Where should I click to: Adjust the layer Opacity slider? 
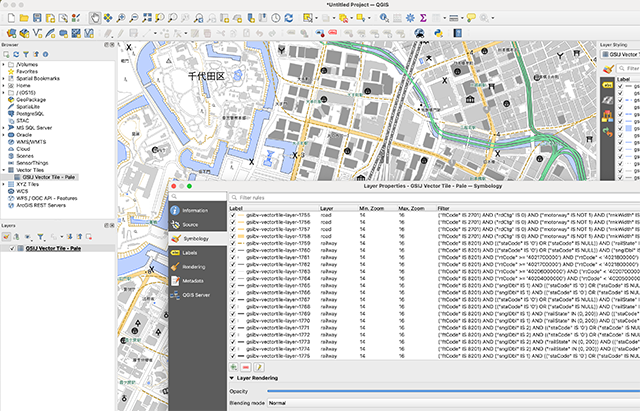(453, 391)
